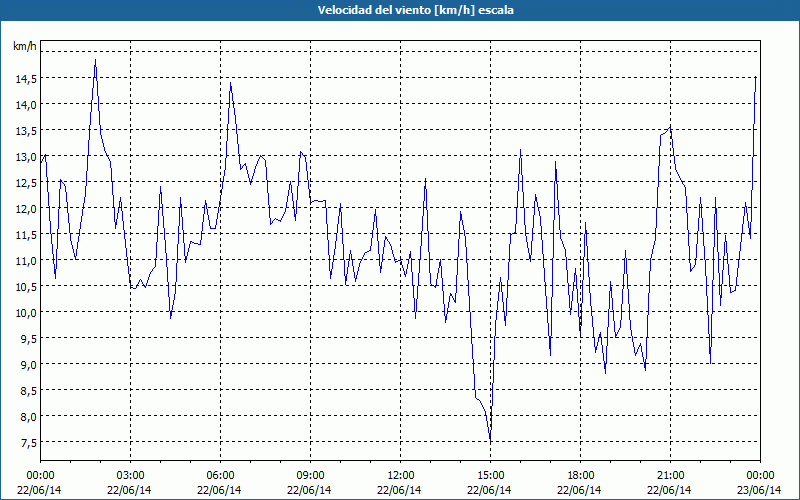Click the 00:00 22/06/14 time label

point(39,483)
